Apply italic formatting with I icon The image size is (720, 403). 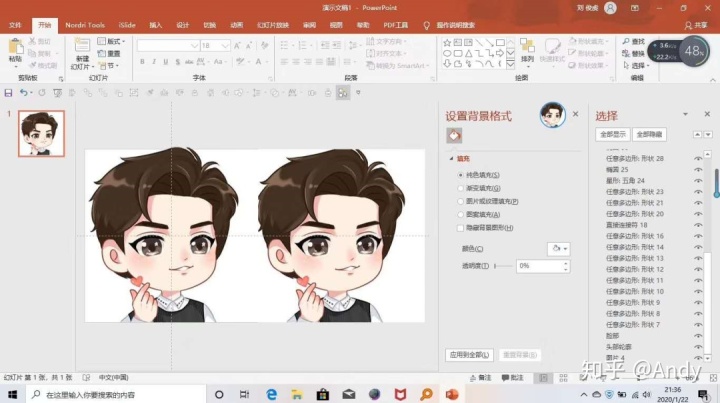[154, 62]
